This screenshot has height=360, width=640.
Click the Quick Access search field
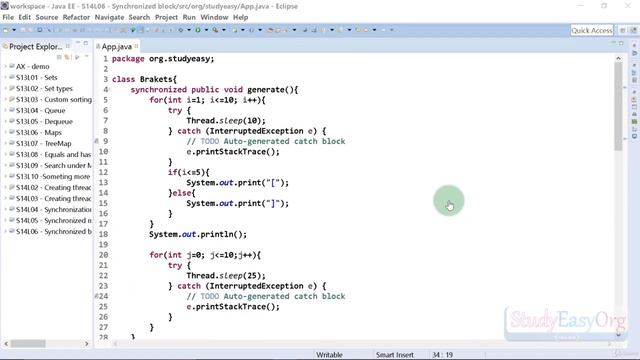point(592,30)
